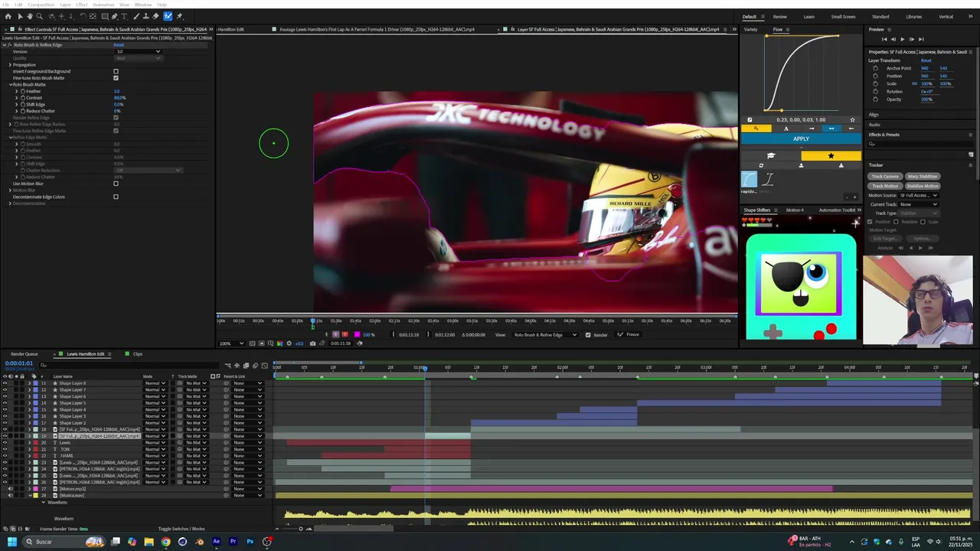
Task: Select the Brush tool
Action: click(136, 16)
